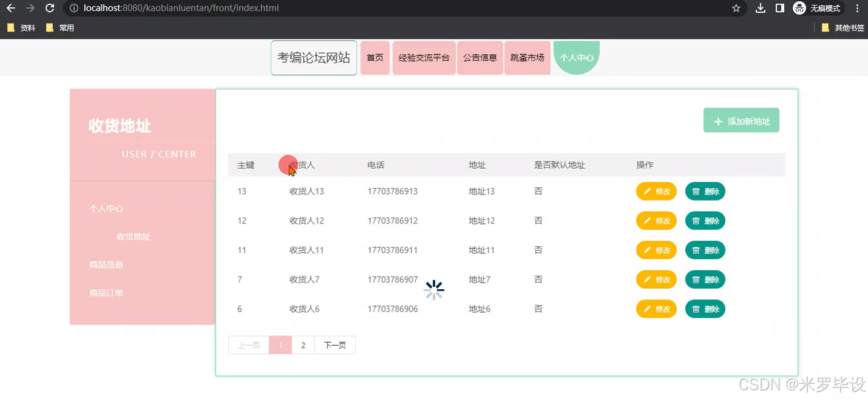Viewport: 868px width, 400px height.
Task: Go back with the browser back arrow
Action: click(11, 8)
